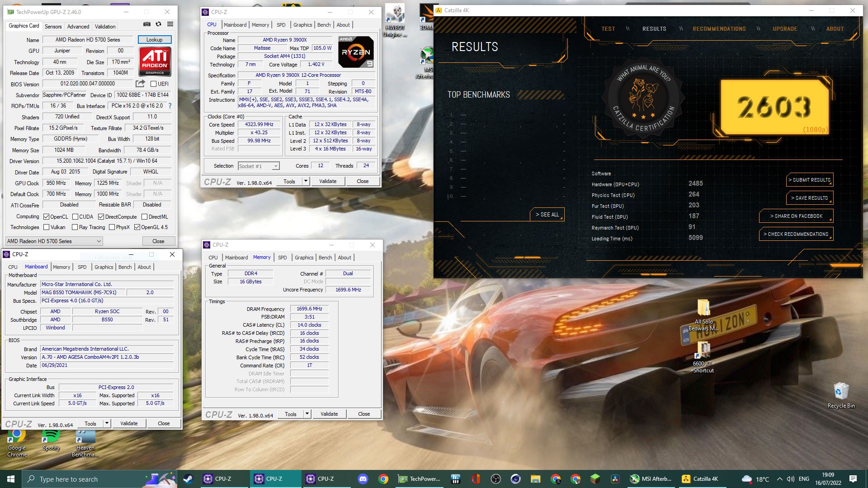This screenshot has width=868, height=488.
Task: Switch to the Advanced tab in GPU-Z
Action: [x=78, y=27]
